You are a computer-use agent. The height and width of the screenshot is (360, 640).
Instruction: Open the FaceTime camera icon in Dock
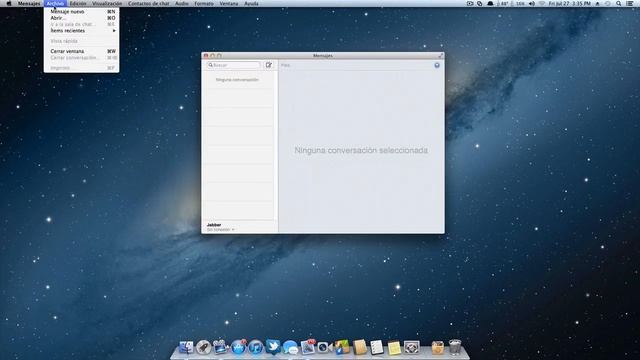click(x=325, y=347)
